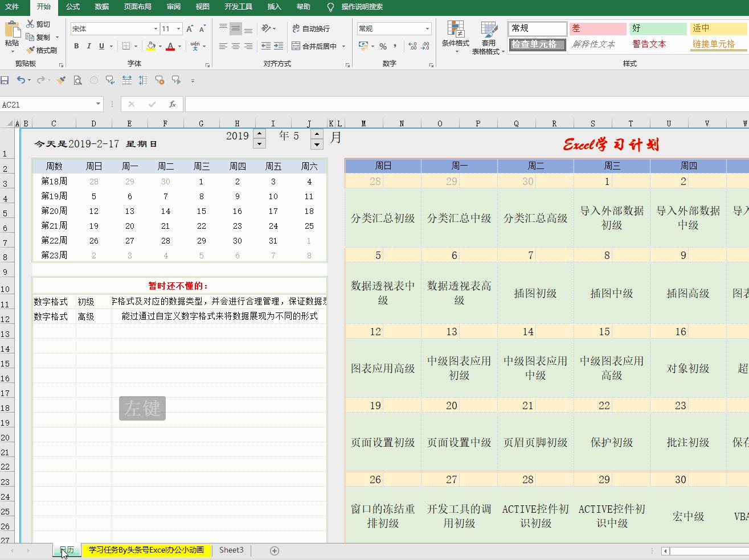Toggle bold formatting
This screenshot has width=749, height=560.
click(x=76, y=46)
